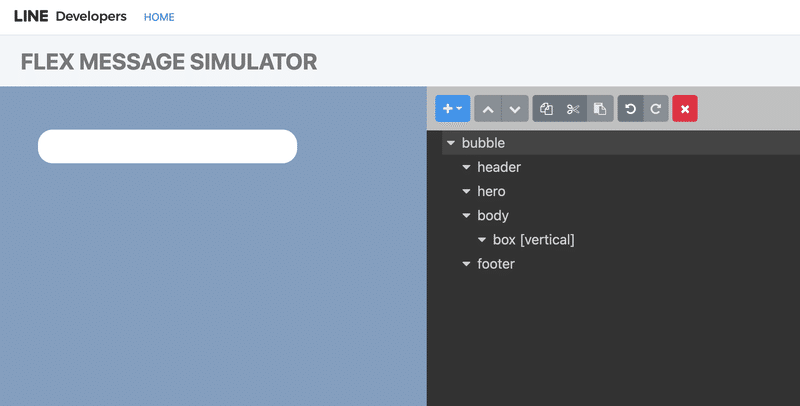This screenshot has height=406, width=800.
Task: Copy the selected component
Action: [x=546, y=109]
